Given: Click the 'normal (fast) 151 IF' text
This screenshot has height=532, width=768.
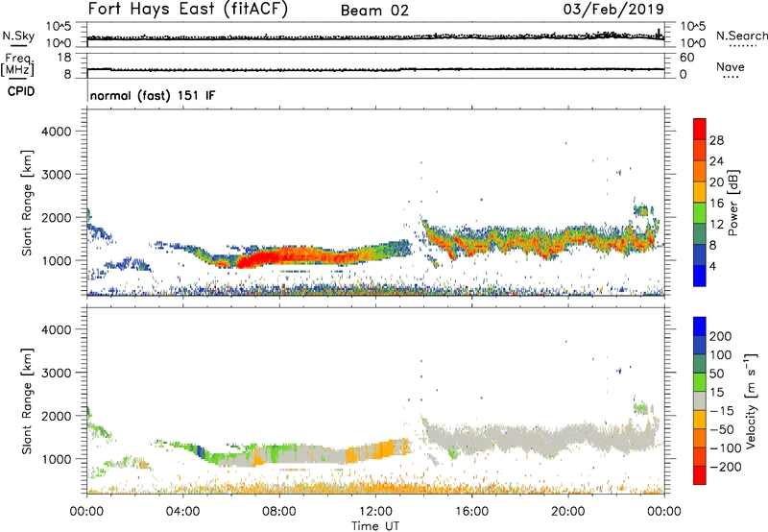Looking at the screenshot, I should coord(153,95).
